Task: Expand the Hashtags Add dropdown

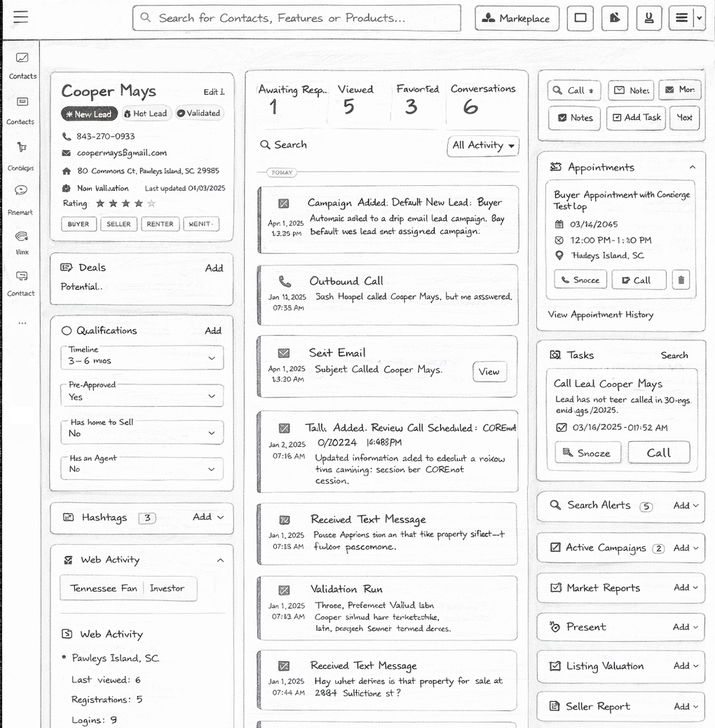Action: (x=208, y=517)
